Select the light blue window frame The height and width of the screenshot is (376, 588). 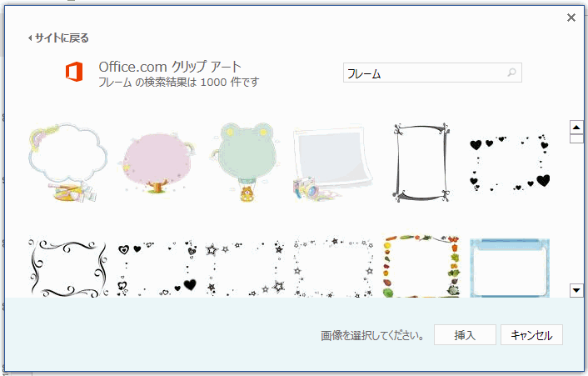tap(510, 268)
